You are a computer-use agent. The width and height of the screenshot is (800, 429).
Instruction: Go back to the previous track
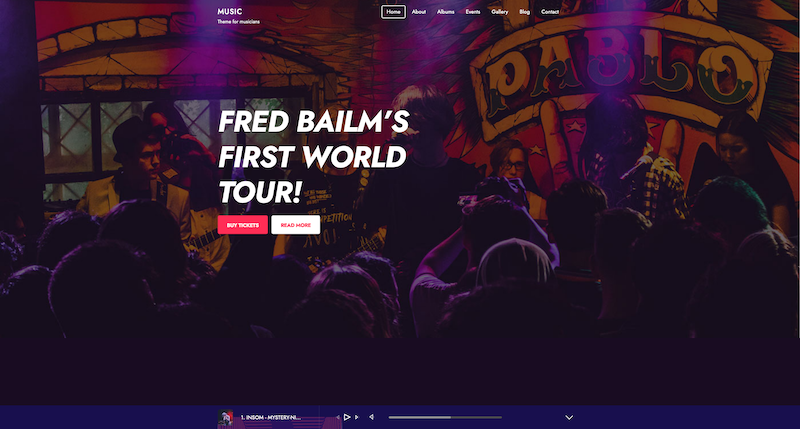(x=338, y=417)
